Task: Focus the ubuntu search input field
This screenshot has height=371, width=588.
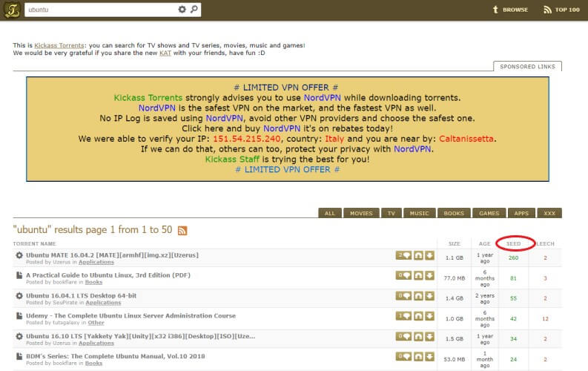Action: (102, 10)
